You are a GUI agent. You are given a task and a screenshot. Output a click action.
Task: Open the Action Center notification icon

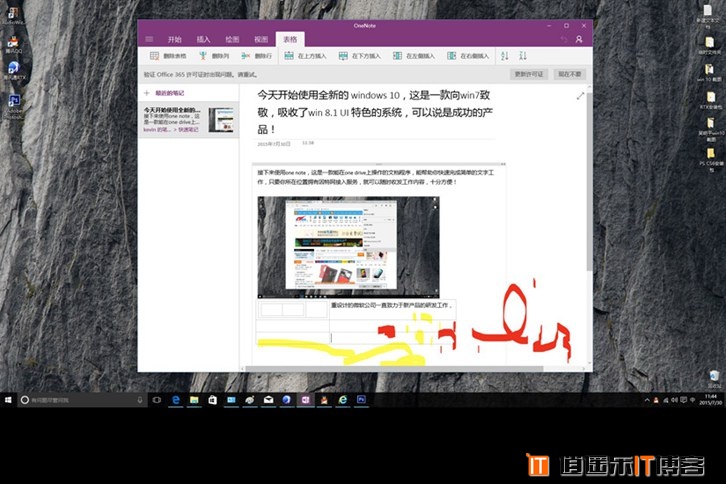click(x=683, y=400)
